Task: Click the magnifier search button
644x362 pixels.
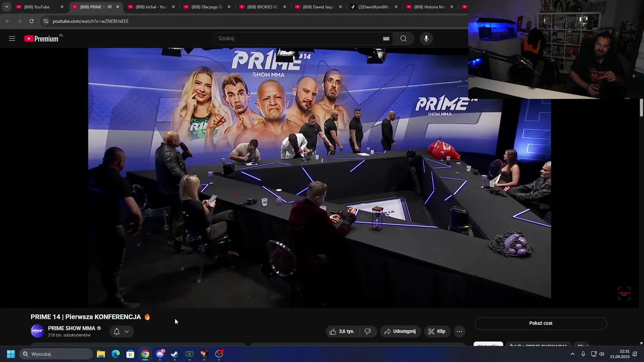Action: [404, 39]
